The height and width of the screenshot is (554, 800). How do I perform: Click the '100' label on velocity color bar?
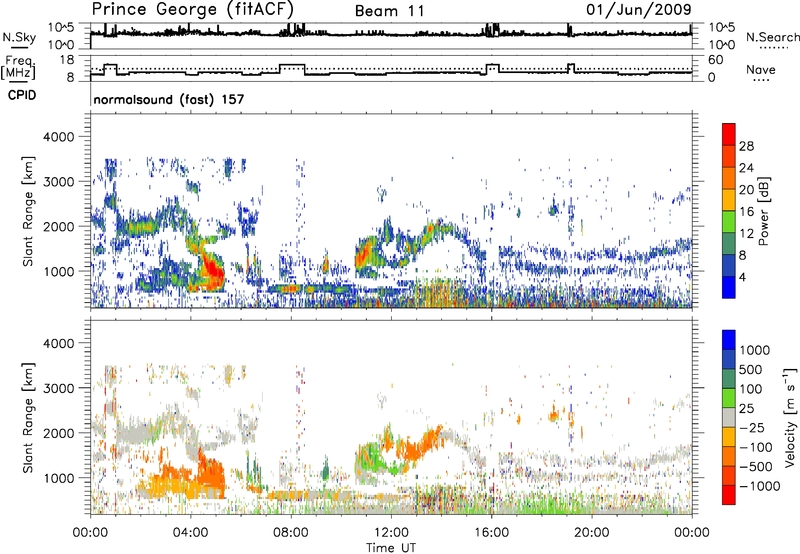pos(750,389)
